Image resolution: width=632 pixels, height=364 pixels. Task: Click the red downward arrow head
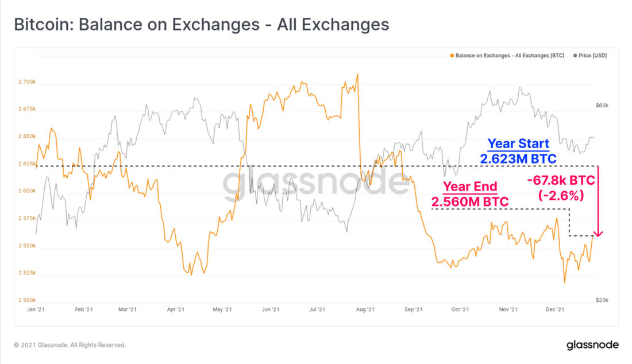point(599,233)
